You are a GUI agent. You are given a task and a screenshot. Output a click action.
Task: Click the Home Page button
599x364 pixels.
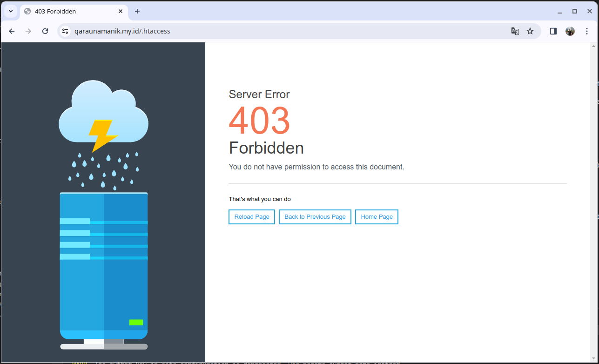pos(377,216)
